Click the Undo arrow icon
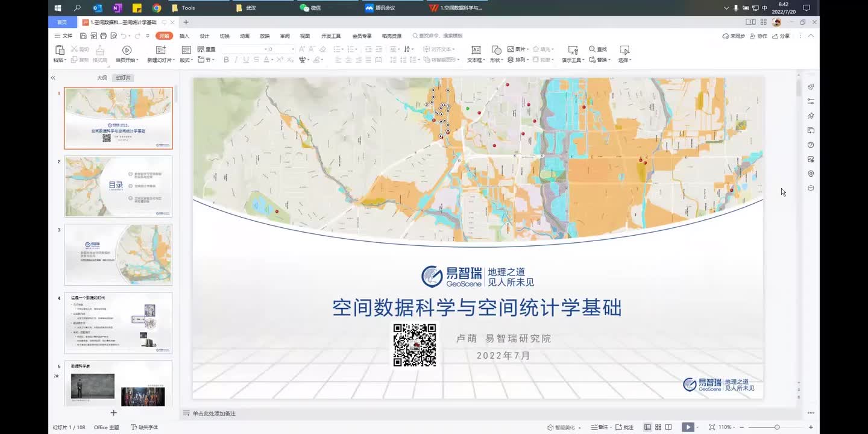 click(124, 36)
